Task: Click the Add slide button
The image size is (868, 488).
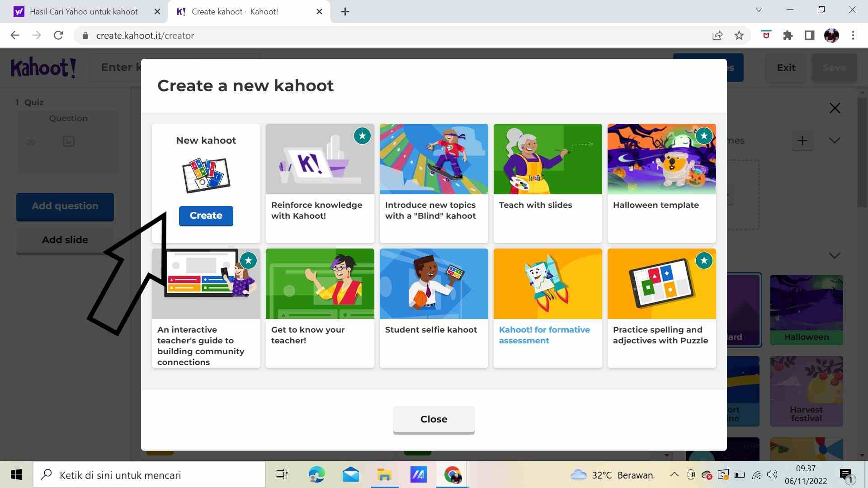Action: coord(65,240)
